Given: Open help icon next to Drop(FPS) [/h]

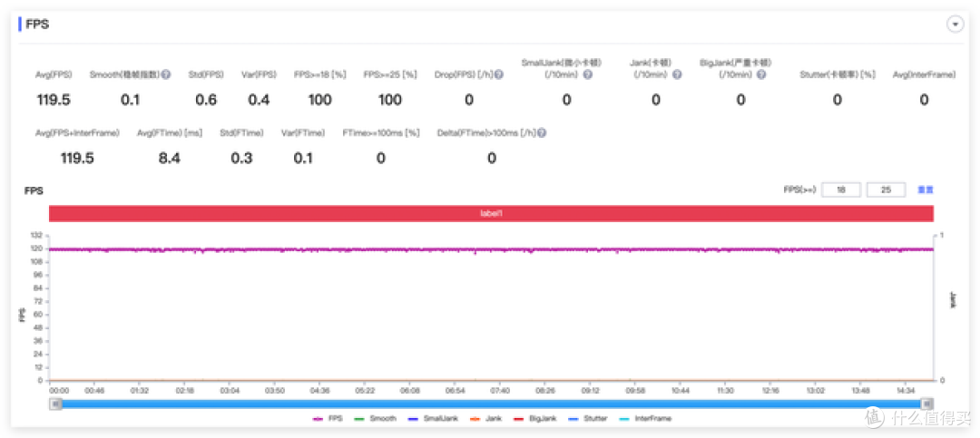Looking at the screenshot, I should 499,74.
